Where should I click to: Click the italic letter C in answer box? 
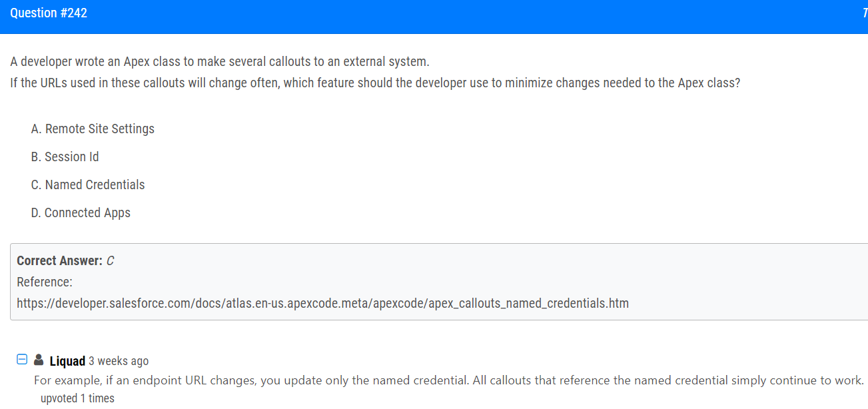[x=110, y=260]
